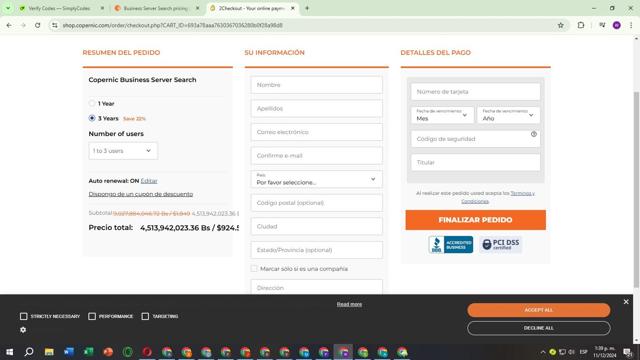Select the 2Checkout payment tab
The height and width of the screenshot is (360, 640).
click(x=251, y=8)
